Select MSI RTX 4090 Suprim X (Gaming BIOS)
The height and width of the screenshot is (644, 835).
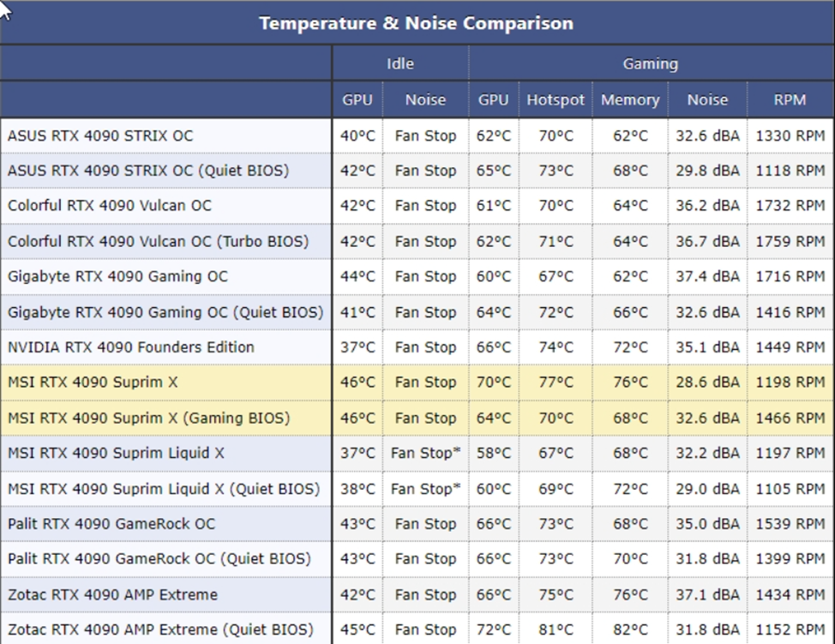click(x=148, y=418)
